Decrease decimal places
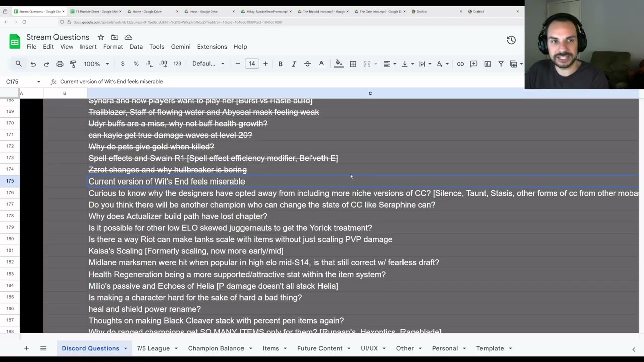This screenshot has width=644, height=362. (149, 64)
